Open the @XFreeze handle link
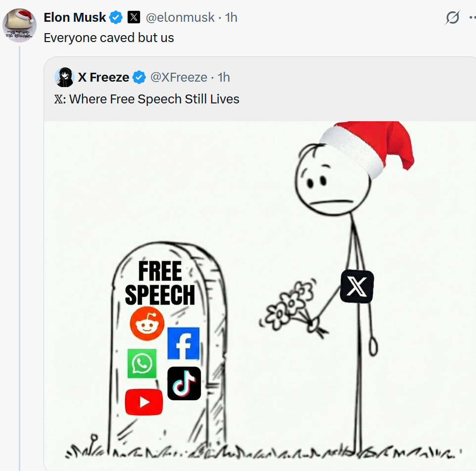The image size is (476, 471). tap(179, 77)
